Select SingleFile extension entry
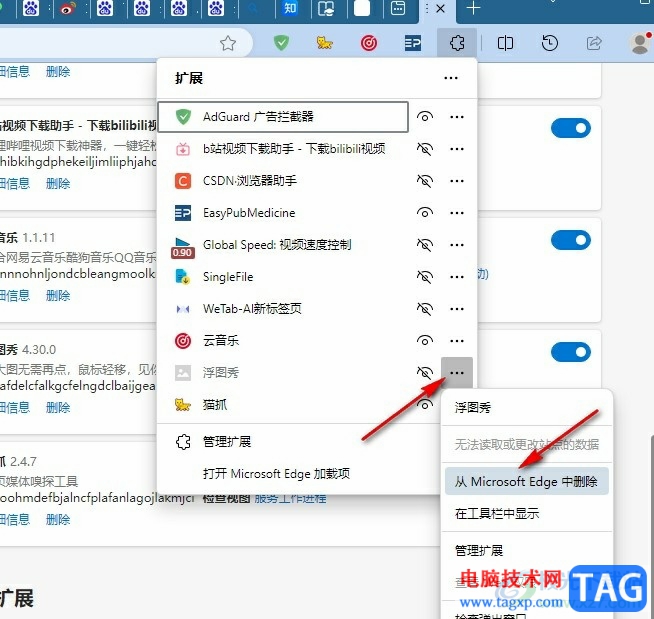The height and width of the screenshot is (619, 654). click(283, 277)
